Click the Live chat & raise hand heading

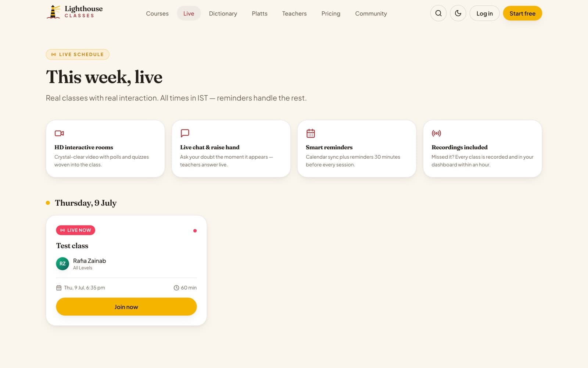209,147
